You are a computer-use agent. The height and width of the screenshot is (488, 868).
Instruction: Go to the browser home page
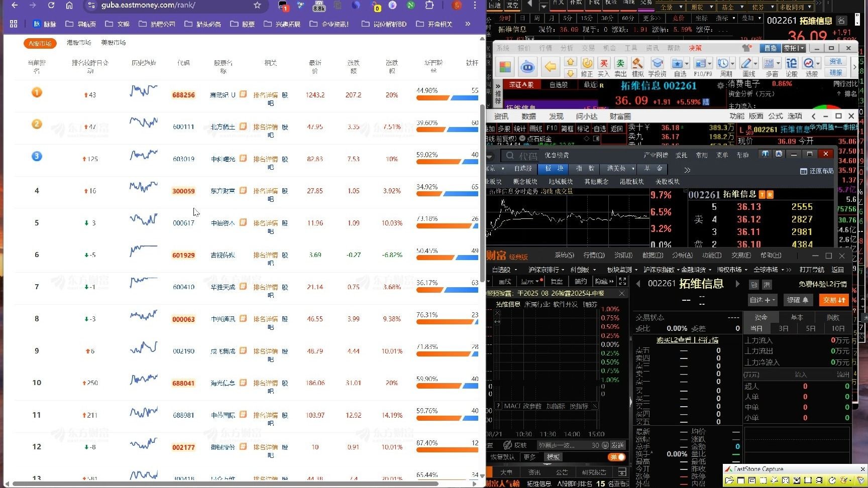[69, 5]
